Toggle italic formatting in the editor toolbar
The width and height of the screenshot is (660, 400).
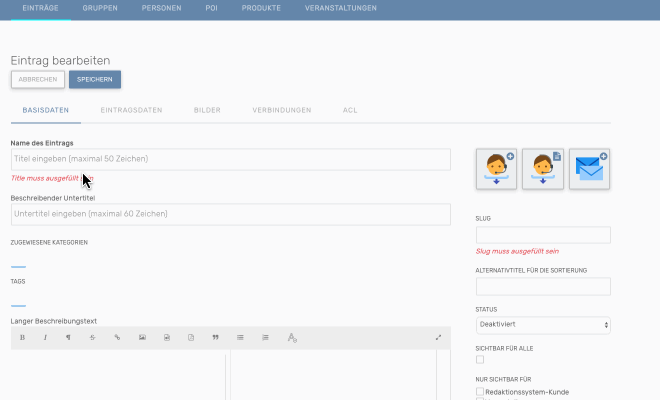pyautogui.click(x=45, y=338)
